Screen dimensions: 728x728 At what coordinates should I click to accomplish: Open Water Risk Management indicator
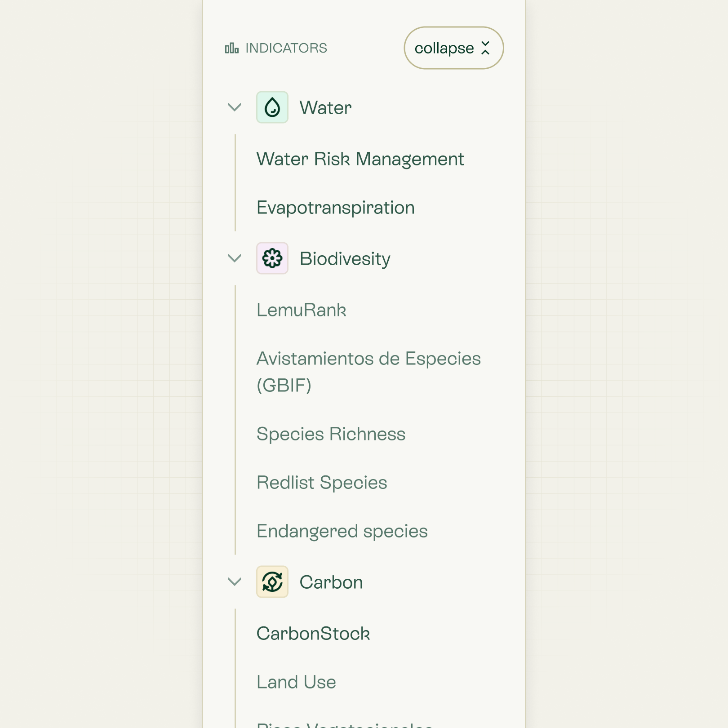(360, 159)
